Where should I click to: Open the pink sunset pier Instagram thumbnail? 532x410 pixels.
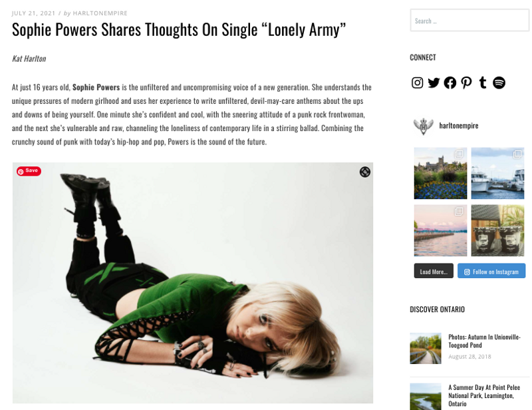tap(440, 230)
